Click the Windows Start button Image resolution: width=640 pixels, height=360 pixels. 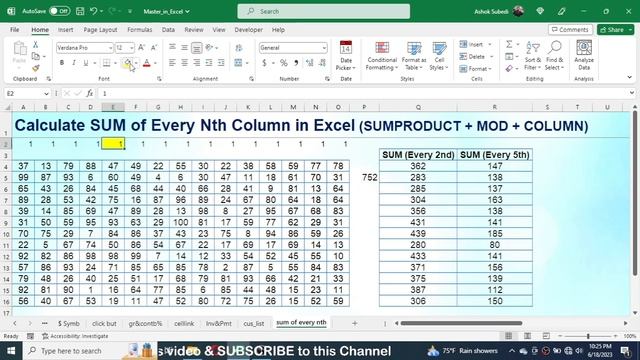click(11, 351)
